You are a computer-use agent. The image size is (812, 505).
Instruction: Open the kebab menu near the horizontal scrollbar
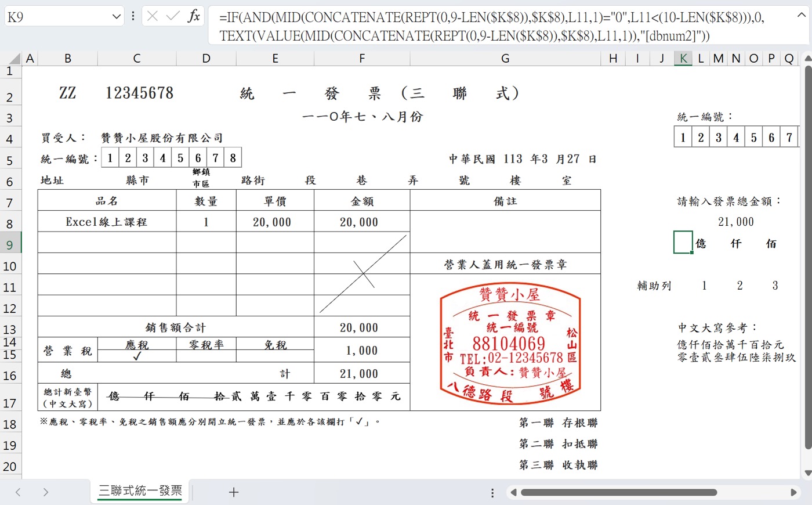pos(492,492)
